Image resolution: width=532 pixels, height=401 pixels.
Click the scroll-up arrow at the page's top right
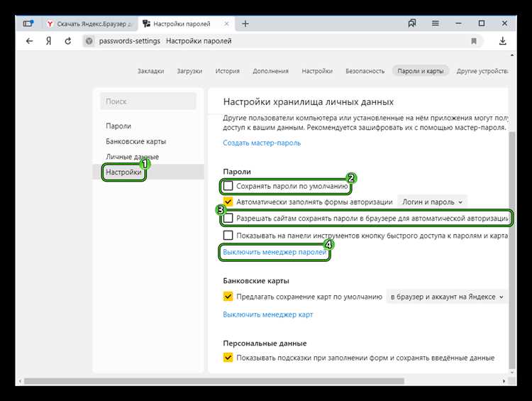pos(512,55)
